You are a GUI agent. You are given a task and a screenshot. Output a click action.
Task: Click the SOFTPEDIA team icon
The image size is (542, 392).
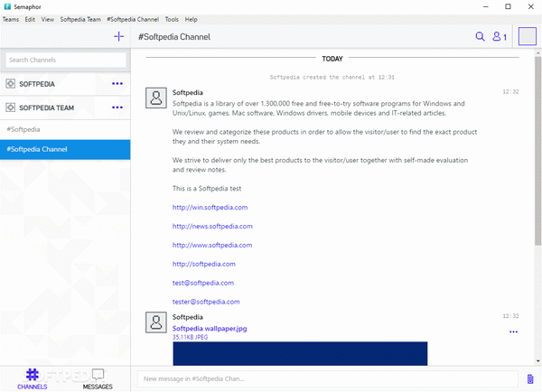click(x=10, y=84)
